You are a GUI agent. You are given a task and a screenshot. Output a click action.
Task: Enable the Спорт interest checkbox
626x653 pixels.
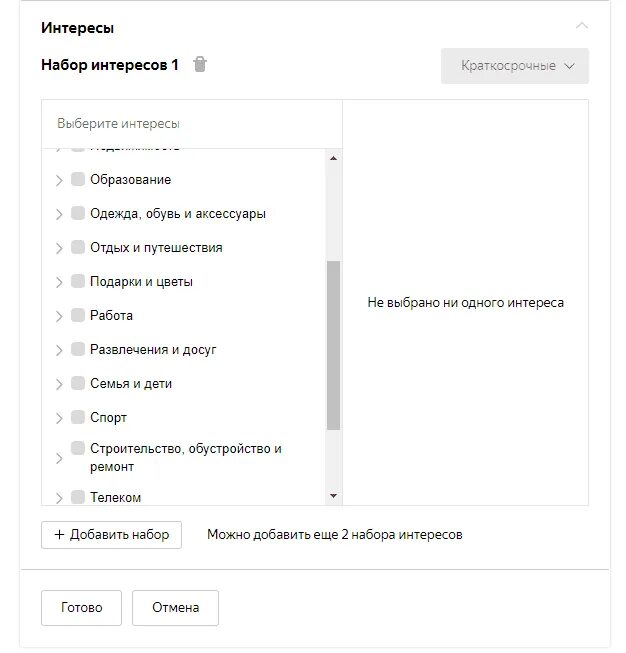click(x=78, y=417)
